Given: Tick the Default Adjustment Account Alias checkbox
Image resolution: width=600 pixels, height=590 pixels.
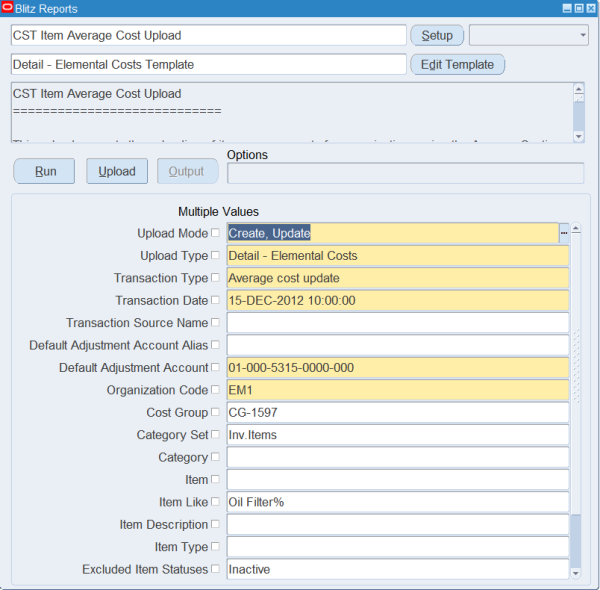Looking at the screenshot, I should pyautogui.click(x=215, y=345).
